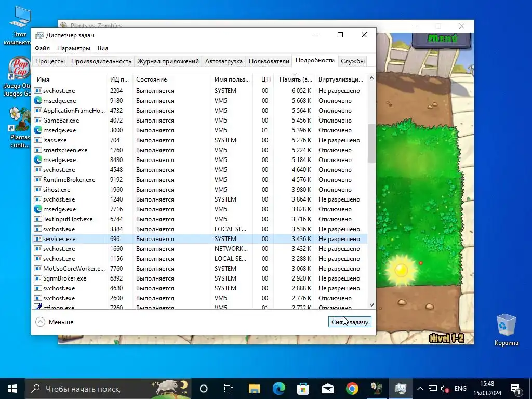Open Menú button in Plants vs Zombies

[442, 38]
